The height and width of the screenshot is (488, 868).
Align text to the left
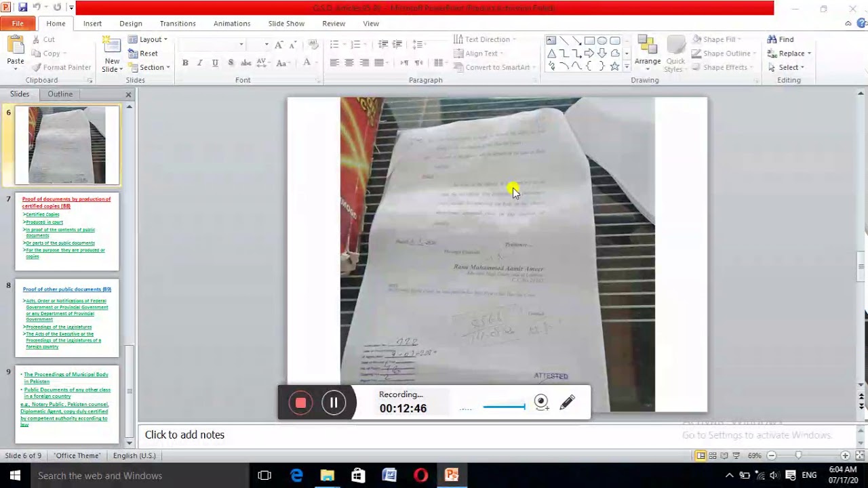tap(334, 63)
